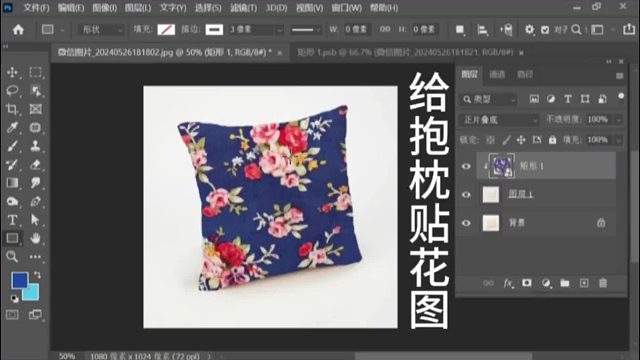Select the Rectangular Marquee tool
Screen dimensions: 640x360
pos(36,72)
